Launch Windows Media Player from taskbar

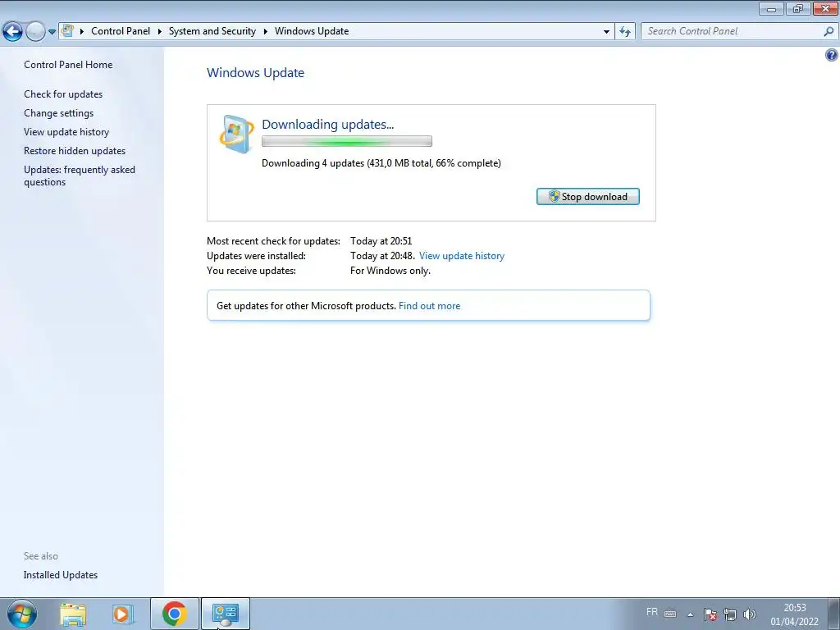[123, 614]
